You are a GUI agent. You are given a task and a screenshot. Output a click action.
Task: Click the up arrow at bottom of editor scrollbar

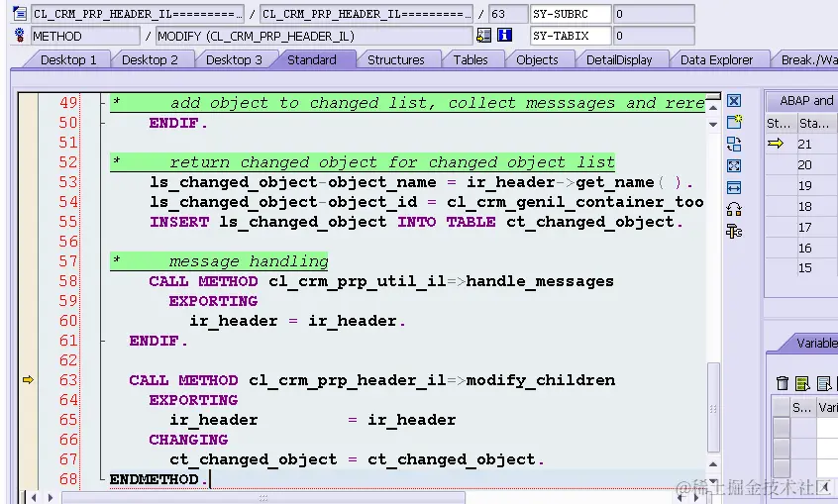[x=713, y=464]
